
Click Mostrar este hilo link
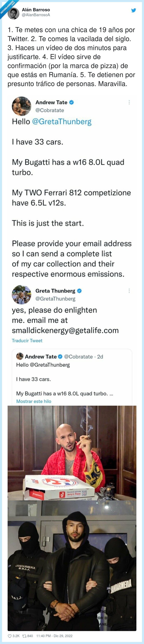[34, 401]
